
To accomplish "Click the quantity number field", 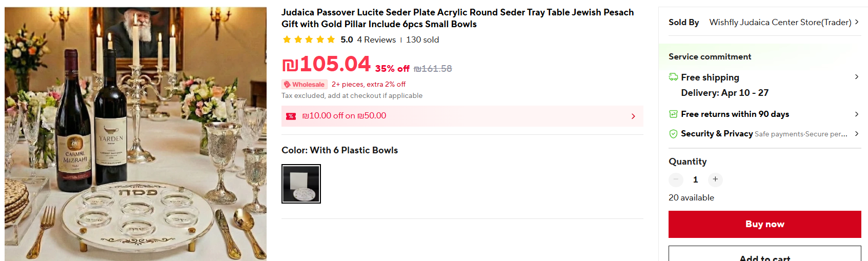I will [695, 179].
